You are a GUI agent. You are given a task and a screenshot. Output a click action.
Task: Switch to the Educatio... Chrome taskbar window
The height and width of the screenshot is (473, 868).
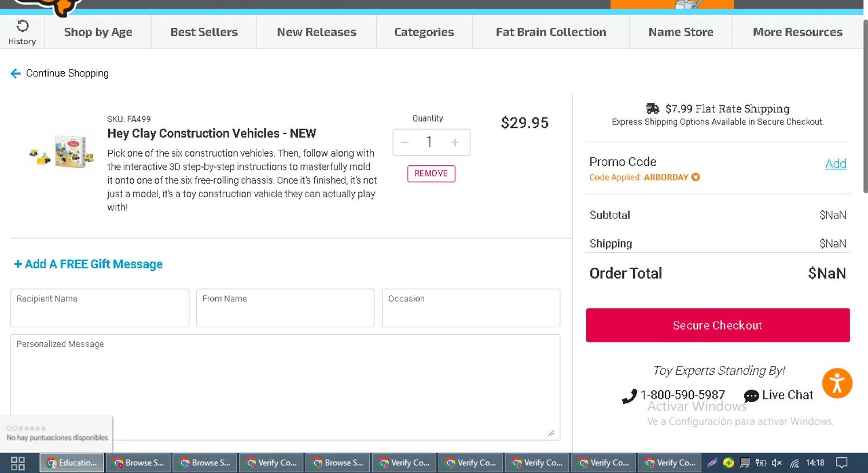(x=72, y=463)
